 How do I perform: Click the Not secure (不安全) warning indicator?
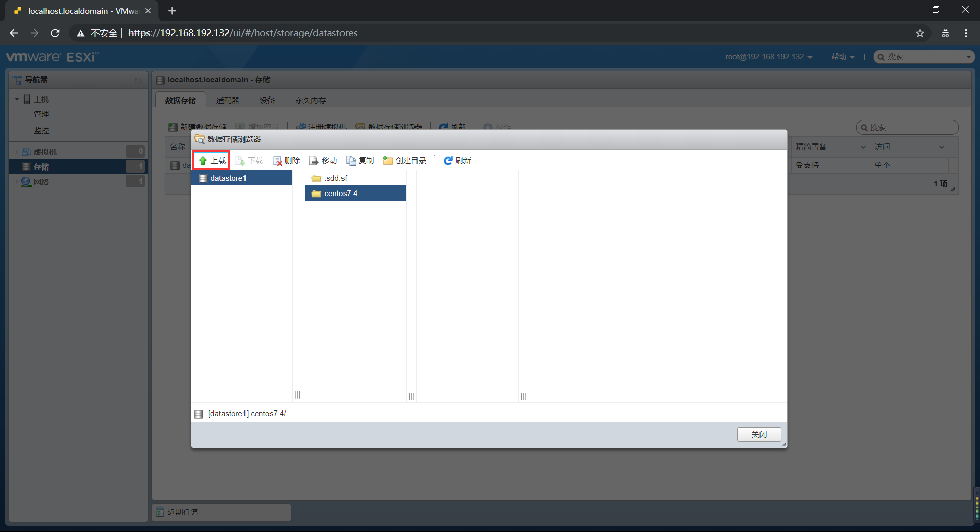pyautogui.click(x=97, y=33)
